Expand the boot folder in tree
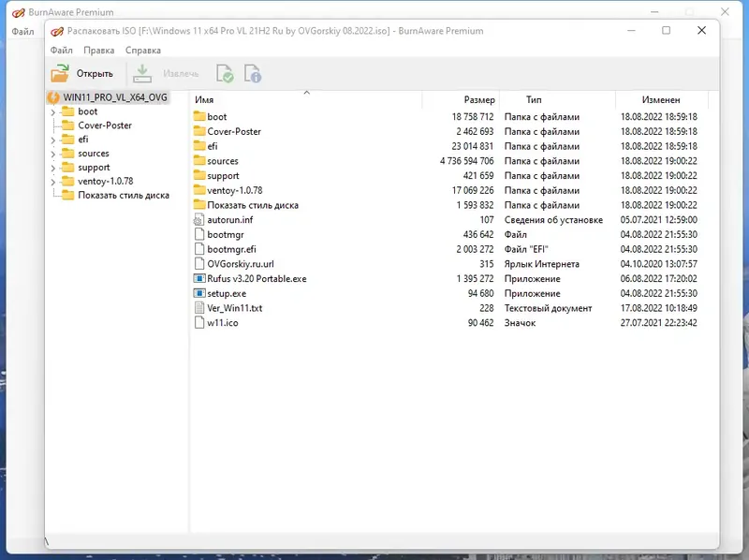Viewport: 749px width, 560px height. pos(53,112)
